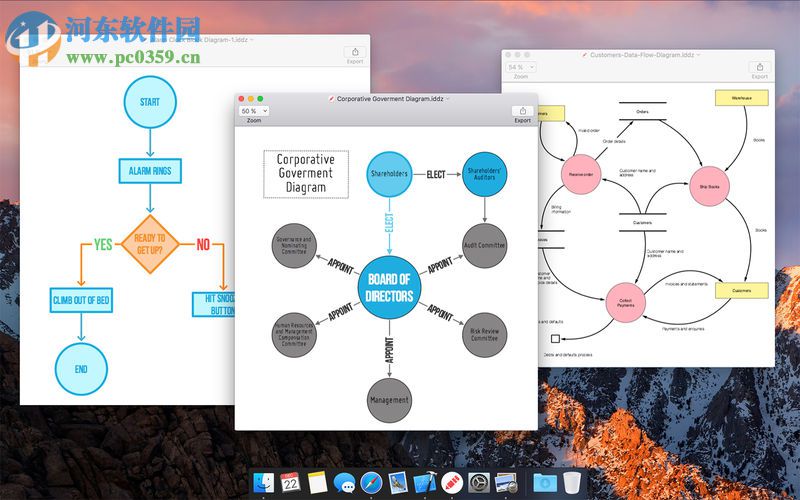Click Export icon in Customers-Data-Flow-Diagram window
The width and height of the screenshot is (800, 500).
[760, 67]
